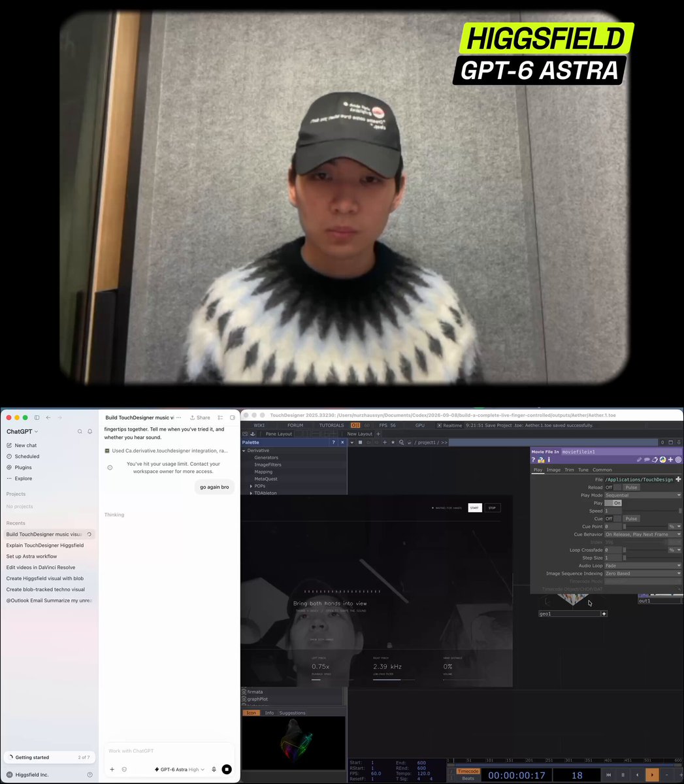Image resolution: width=684 pixels, height=784 pixels.
Task: Expand the ChatGPT title dropdown
Action: coord(22,432)
